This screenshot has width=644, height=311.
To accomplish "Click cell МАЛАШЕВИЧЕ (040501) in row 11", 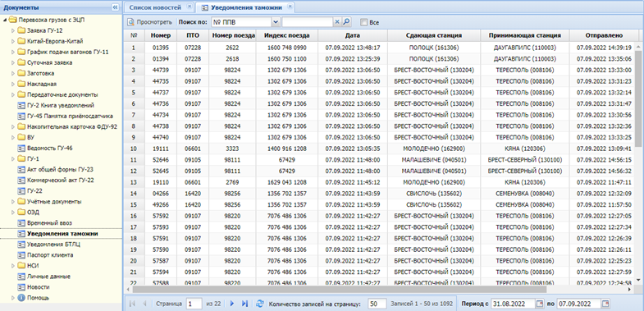I will pos(434,159).
